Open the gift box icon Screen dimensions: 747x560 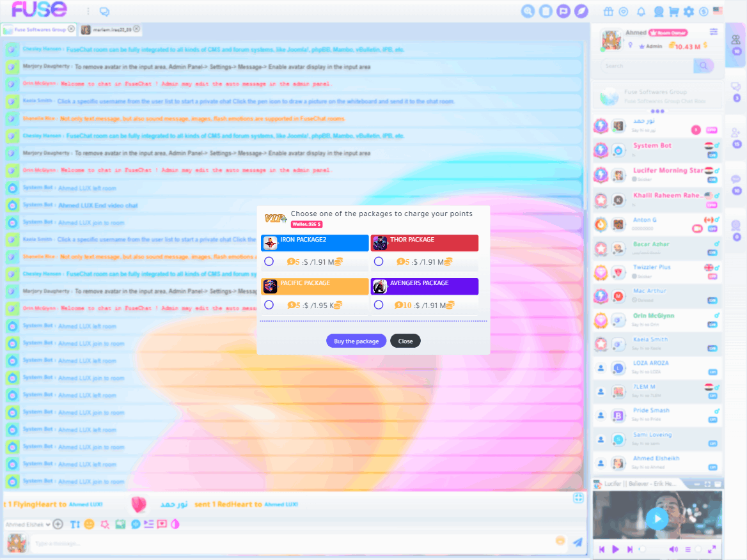[x=608, y=12]
